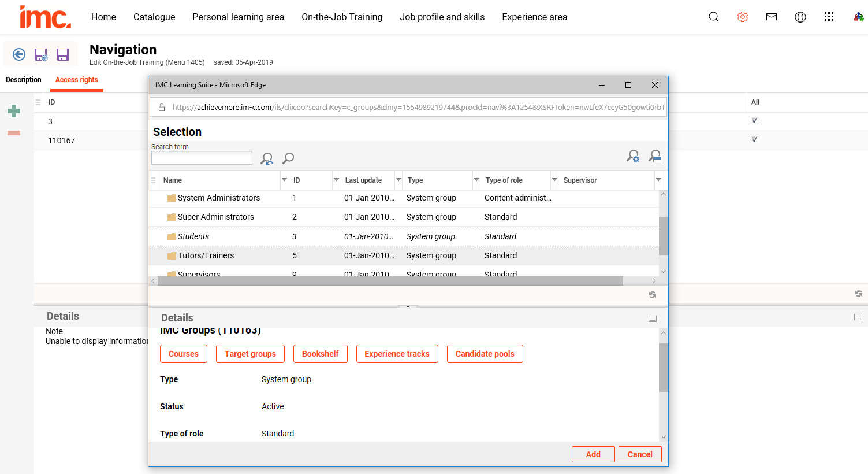Click the popup address bar URL
Screen dimensions: 868x474
click(x=419, y=108)
